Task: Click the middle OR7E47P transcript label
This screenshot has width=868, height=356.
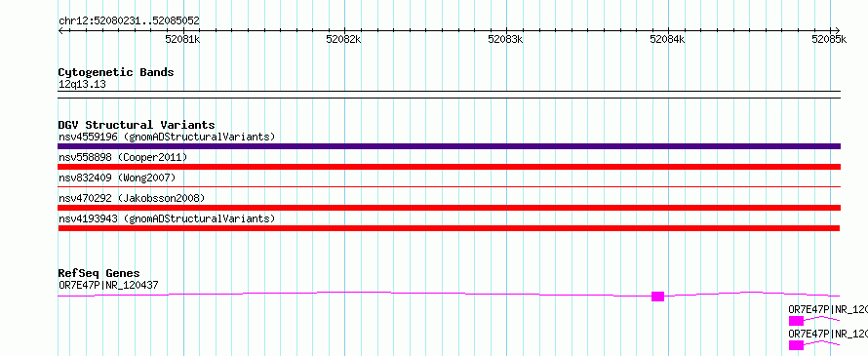Action: (x=828, y=309)
